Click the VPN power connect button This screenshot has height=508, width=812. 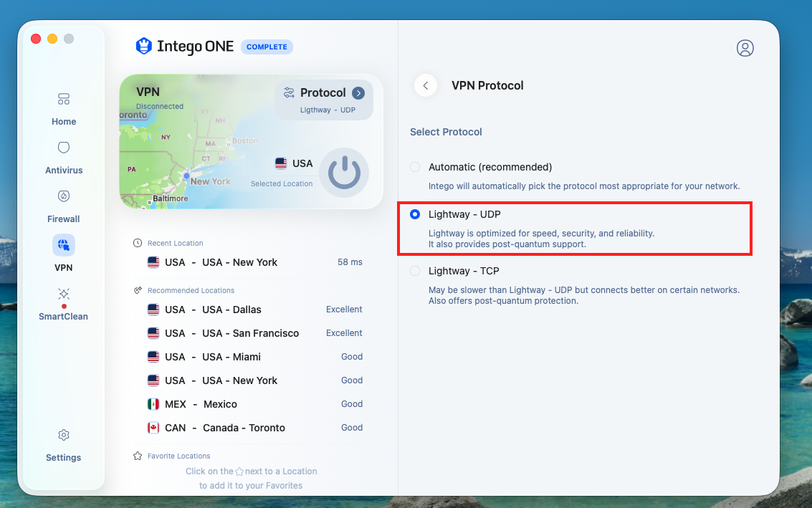tap(344, 173)
